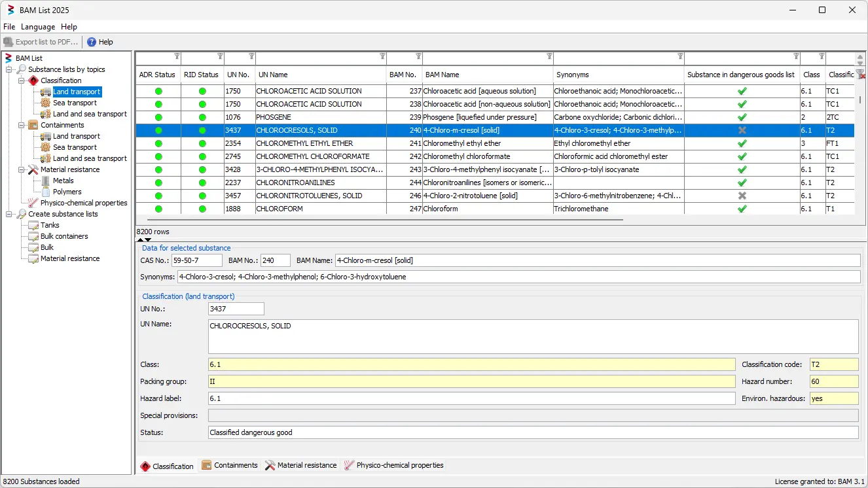Viewport: 868px width, 488px height.
Task: Sort by the BAM Name column header
Action: pos(488,75)
